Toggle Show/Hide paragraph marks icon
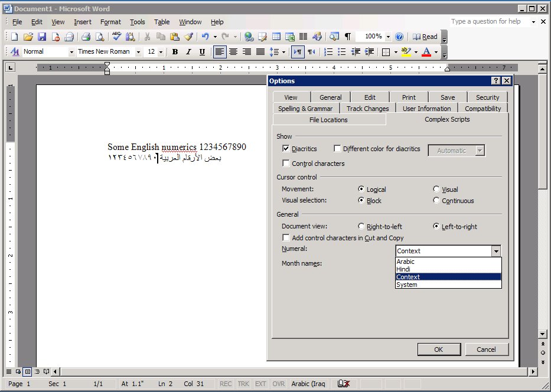 [x=348, y=37]
